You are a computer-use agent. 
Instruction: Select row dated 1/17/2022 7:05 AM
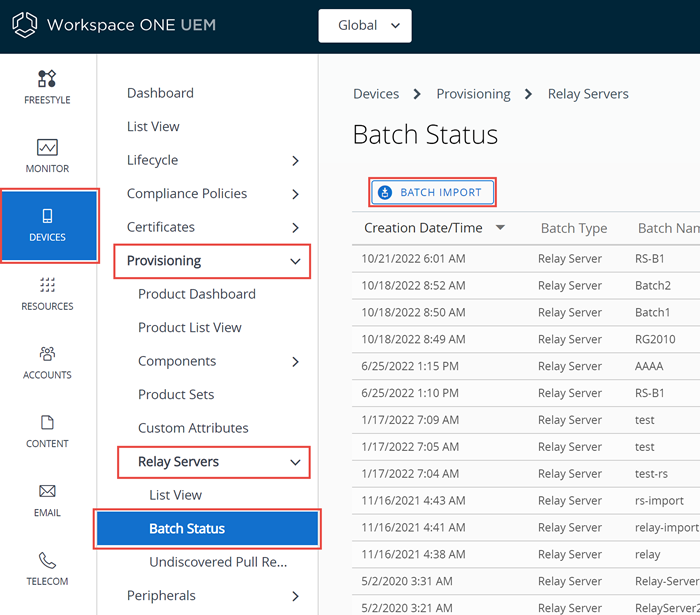(526, 446)
